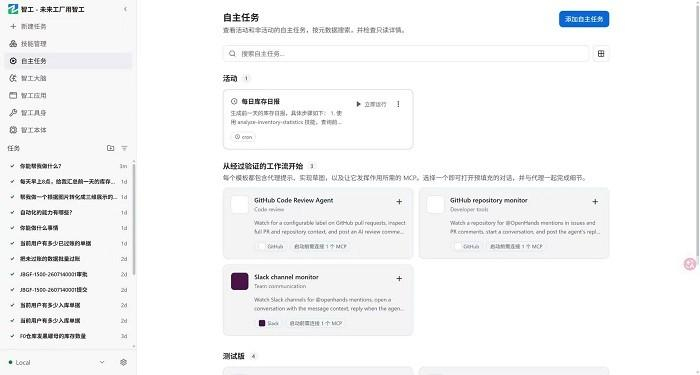Click the MCP tag on the Slack card

pyautogui.click(x=316, y=323)
